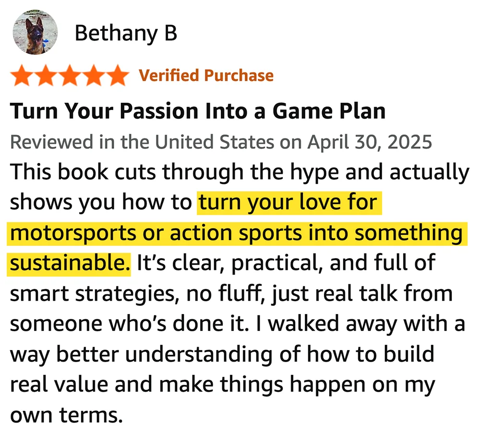Click Bethany B's dog profile picture
This screenshot has width=480, height=448.
click(35, 32)
